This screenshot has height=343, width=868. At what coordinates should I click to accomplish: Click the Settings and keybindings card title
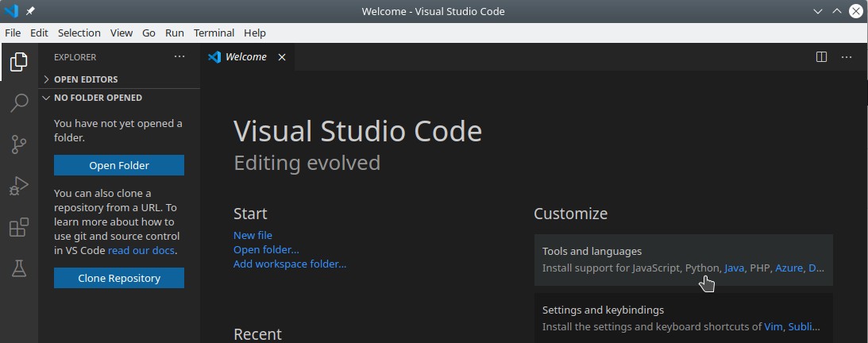point(603,310)
